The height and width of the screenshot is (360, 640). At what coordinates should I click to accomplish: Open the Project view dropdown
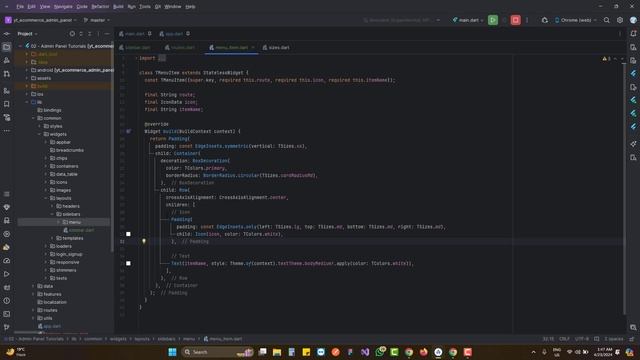pyautogui.click(x=27, y=33)
